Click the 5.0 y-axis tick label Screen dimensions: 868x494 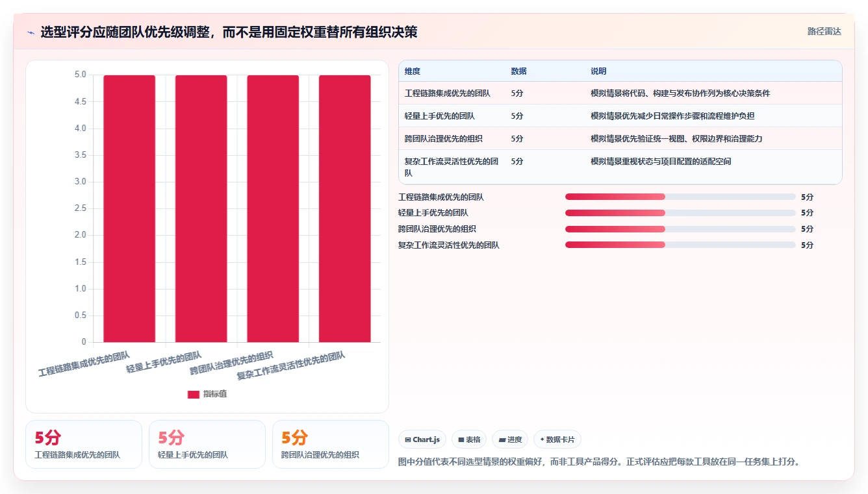click(x=80, y=75)
